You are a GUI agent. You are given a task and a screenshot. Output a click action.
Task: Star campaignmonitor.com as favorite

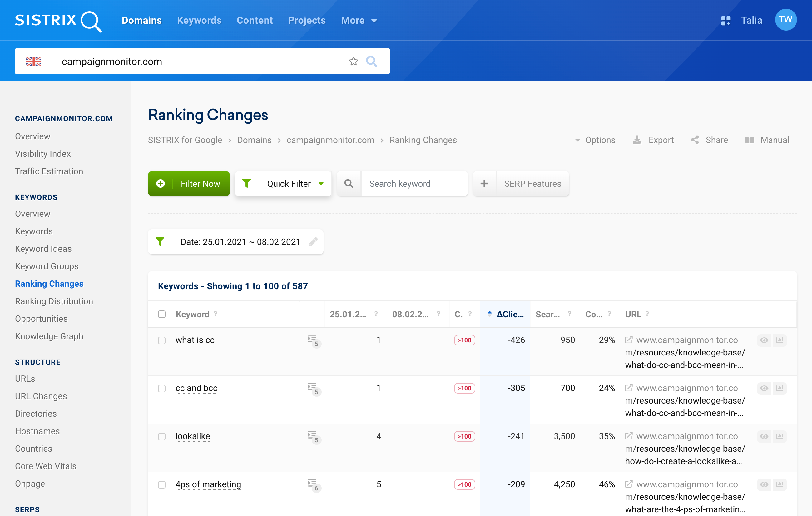coord(354,62)
